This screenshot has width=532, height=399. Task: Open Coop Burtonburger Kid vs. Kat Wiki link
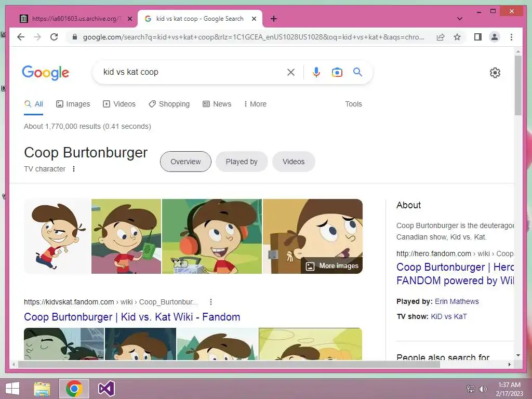coord(132,316)
